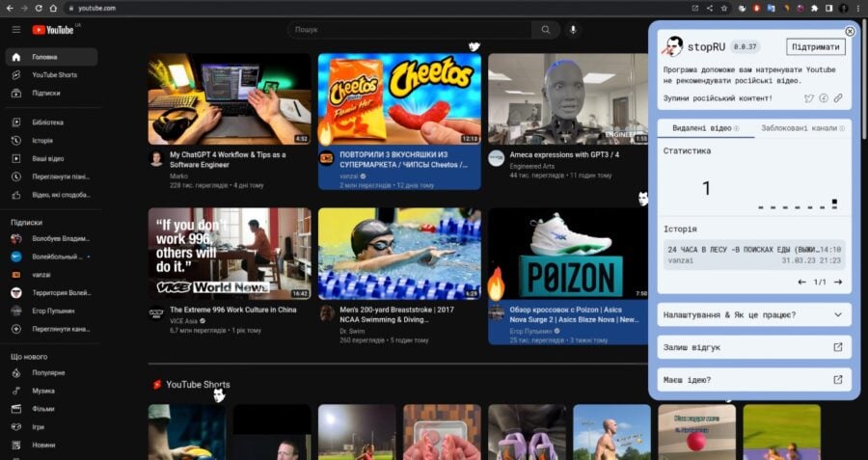Screen dimensions: 868x460
Task: Bookmark this page with the star icon
Action: [x=724, y=9]
